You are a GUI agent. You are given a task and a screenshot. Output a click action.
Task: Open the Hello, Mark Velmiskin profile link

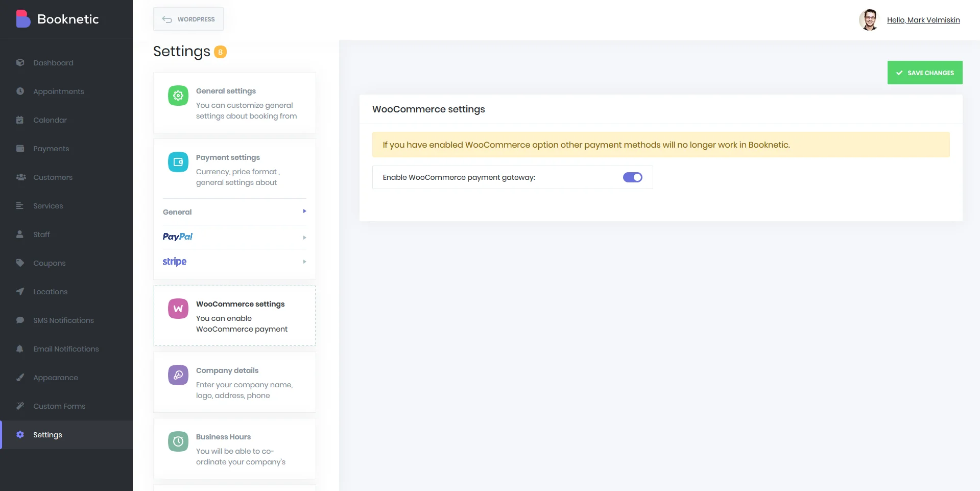[923, 20]
